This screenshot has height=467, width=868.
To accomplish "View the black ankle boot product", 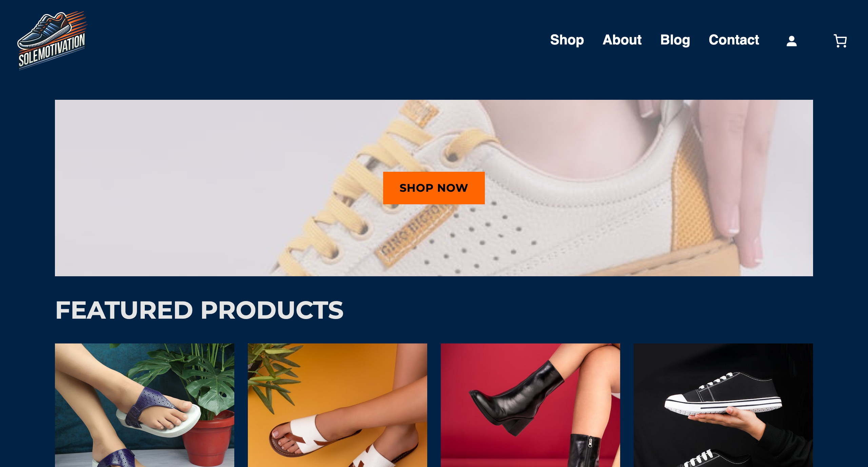I will click(530, 405).
